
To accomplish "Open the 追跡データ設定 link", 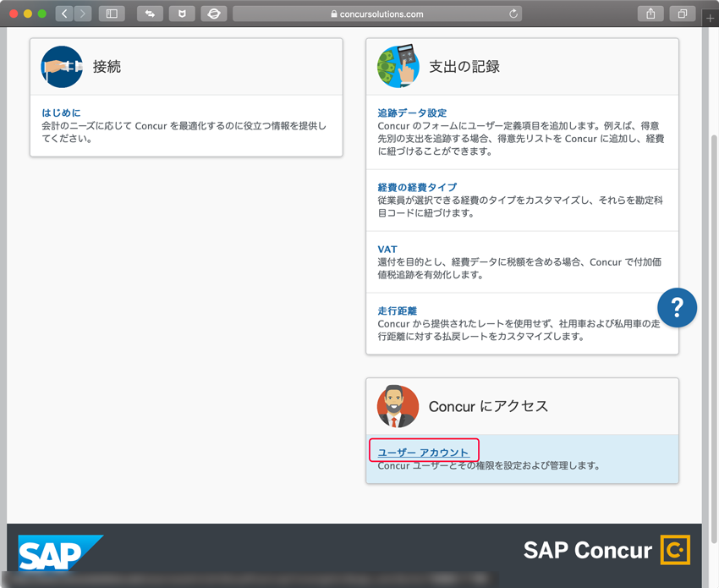I will click(x=412, y=113).
